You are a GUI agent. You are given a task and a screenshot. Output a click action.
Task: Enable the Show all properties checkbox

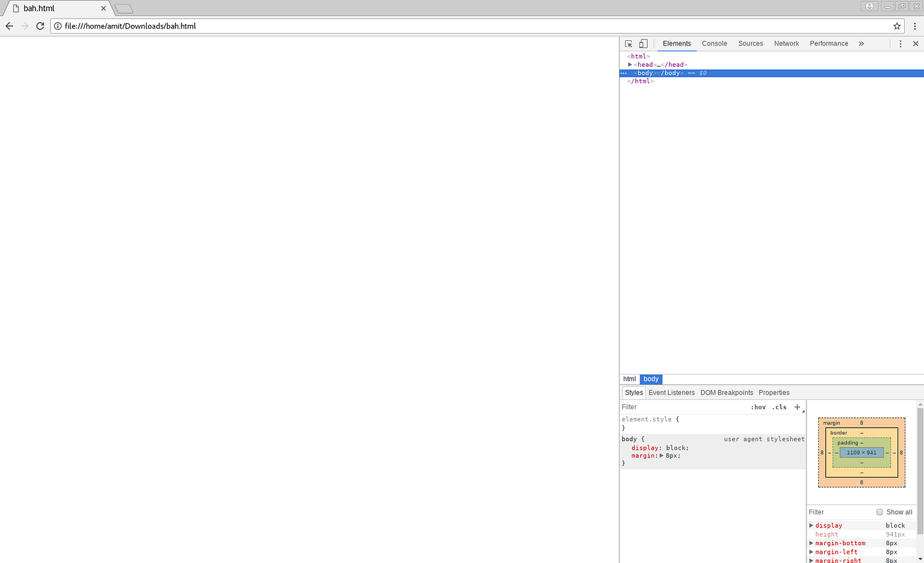coord(880,512)
